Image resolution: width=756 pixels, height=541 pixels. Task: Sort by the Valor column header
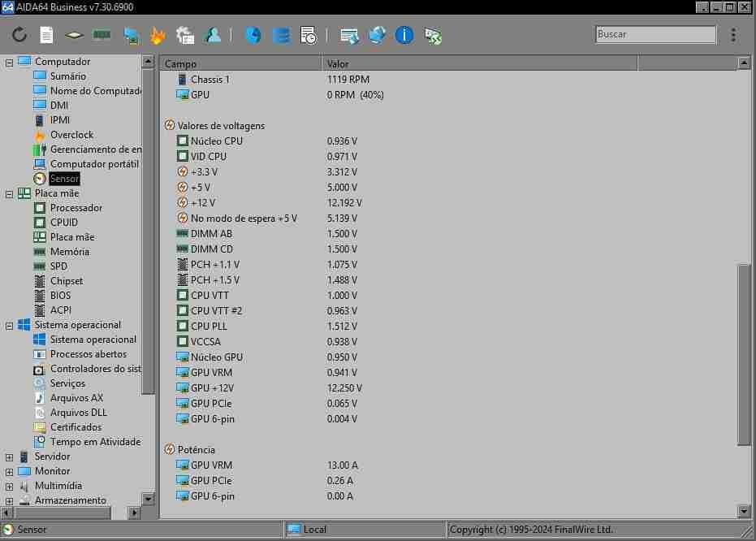click(x=480, y=63)
